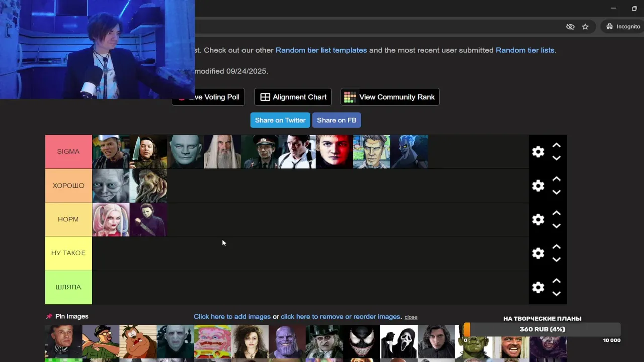This screenshot has height=362, width=644.
Task: Edit the ХОРОШО tier label
Action: click(x=68, y=186)
